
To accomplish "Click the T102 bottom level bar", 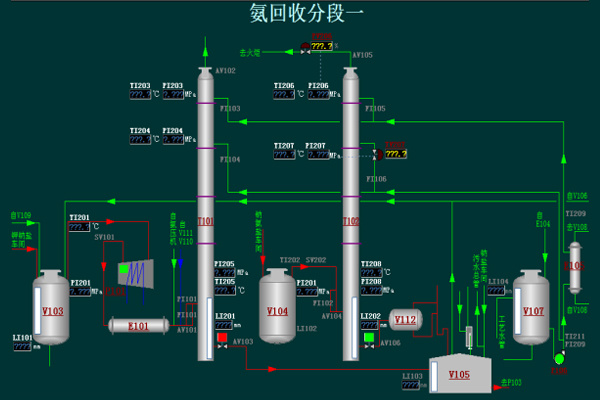I will 355,328.
